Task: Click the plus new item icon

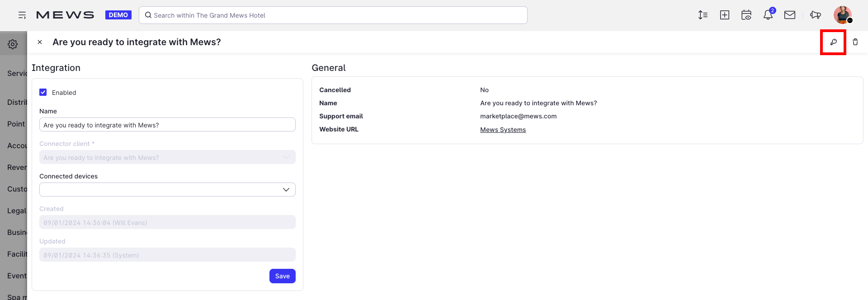Action: (x=724, y=15)
